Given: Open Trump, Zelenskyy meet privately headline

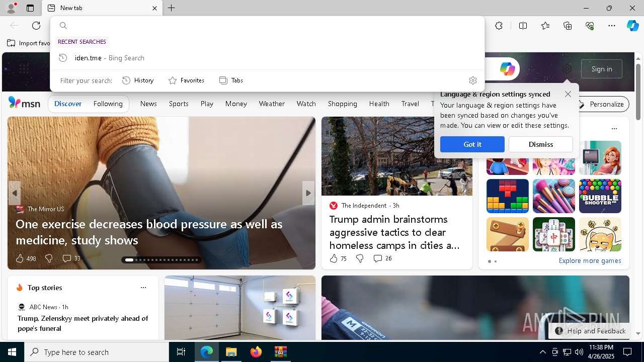Looking at the screenshot, I should [x=83, y=323].
